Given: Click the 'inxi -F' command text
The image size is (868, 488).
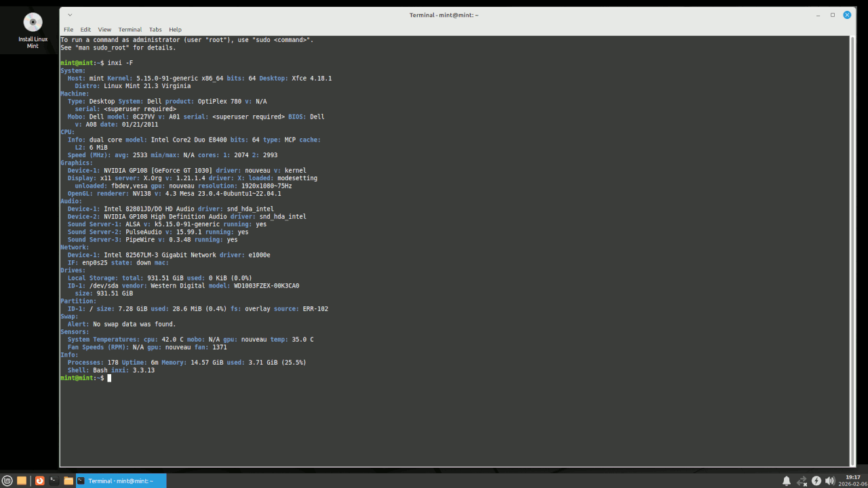Looking at the screenshot, I should pyautogui.click(x=121, y=63).
